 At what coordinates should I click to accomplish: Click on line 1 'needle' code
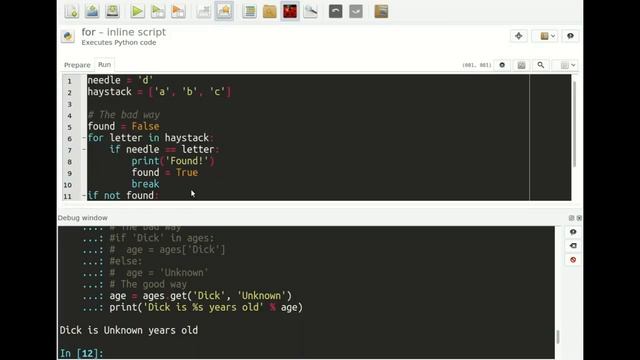click(120, 80)
